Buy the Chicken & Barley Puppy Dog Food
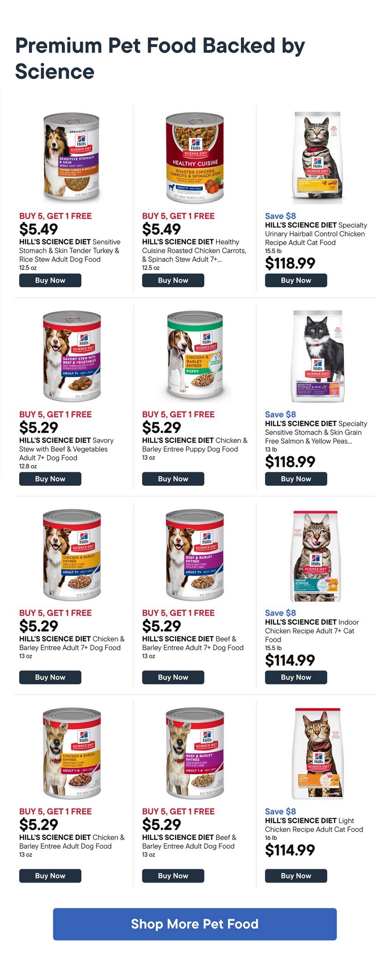 tap(173, 479)
